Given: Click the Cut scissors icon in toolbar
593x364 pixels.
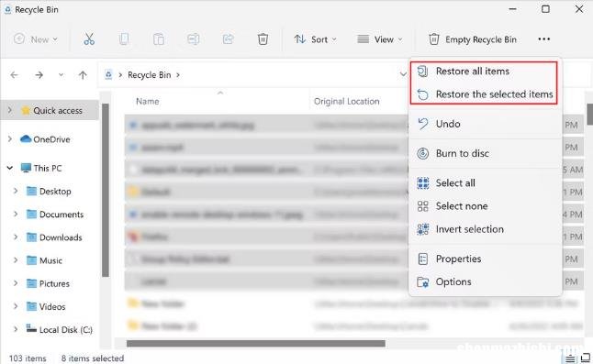Looking at the screenshot, I should pyautogui.click(x=89, y=39).
